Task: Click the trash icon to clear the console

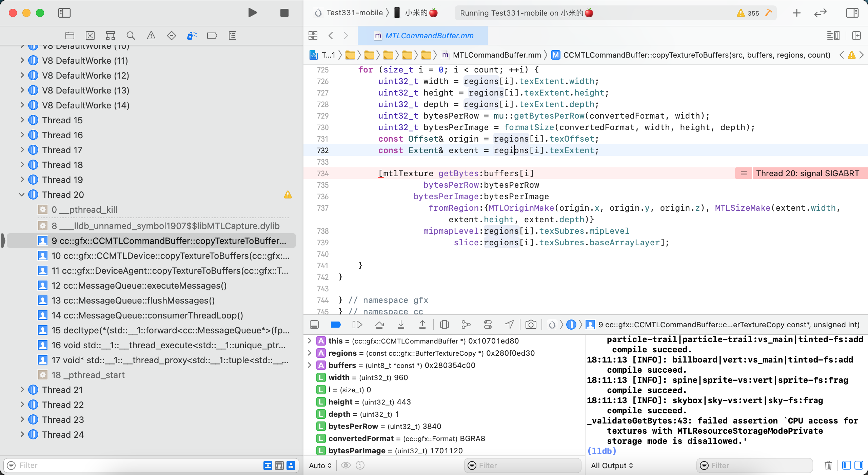Action: [x=828, y=465]
